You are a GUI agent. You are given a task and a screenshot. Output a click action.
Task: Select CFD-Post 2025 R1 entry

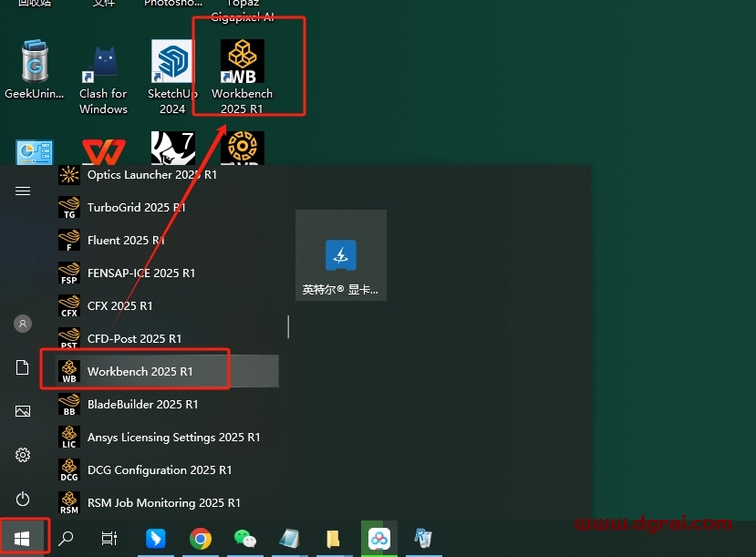click(x=168, y=338)
